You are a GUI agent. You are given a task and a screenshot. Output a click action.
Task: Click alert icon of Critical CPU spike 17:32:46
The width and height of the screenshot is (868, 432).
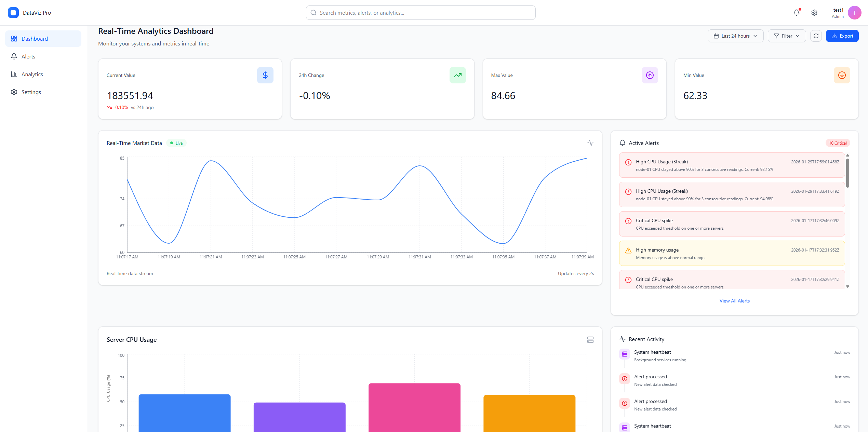click(628, 221)
